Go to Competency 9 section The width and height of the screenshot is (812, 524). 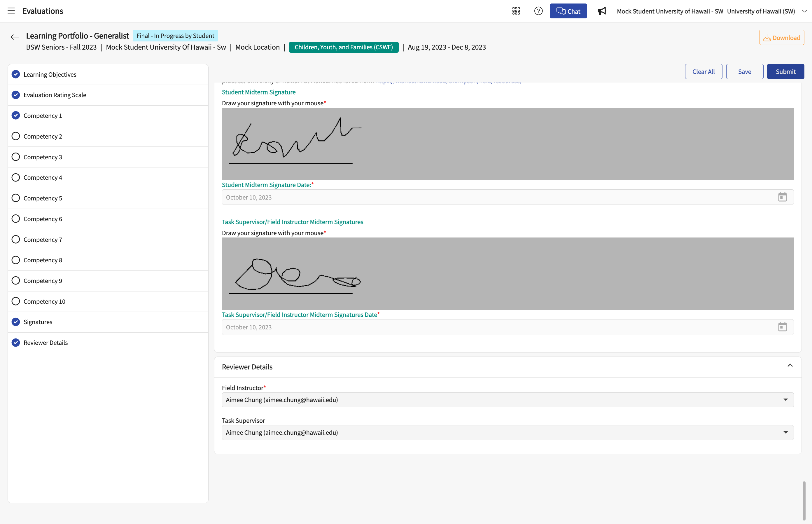point(108,281)
